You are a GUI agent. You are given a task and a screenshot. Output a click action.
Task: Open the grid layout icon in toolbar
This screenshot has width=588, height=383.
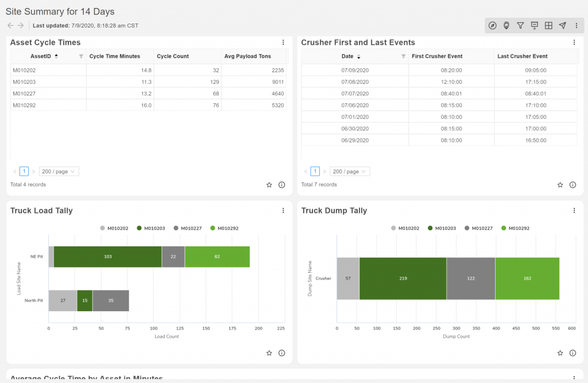click(x=548, y=25)
